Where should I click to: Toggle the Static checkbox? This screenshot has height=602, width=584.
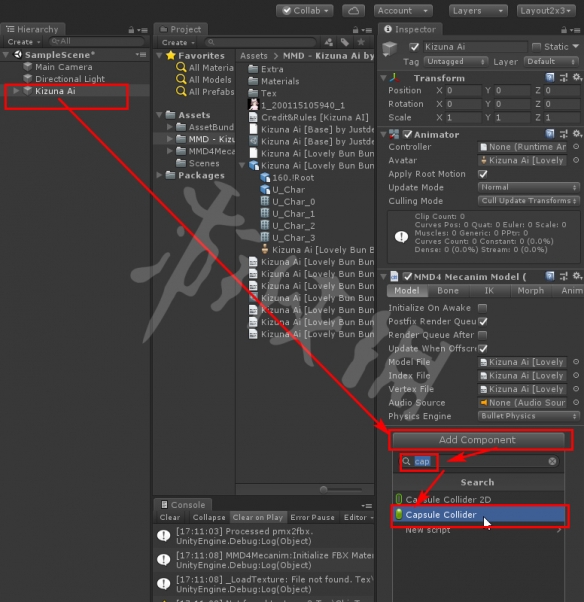tap(536, 47)
